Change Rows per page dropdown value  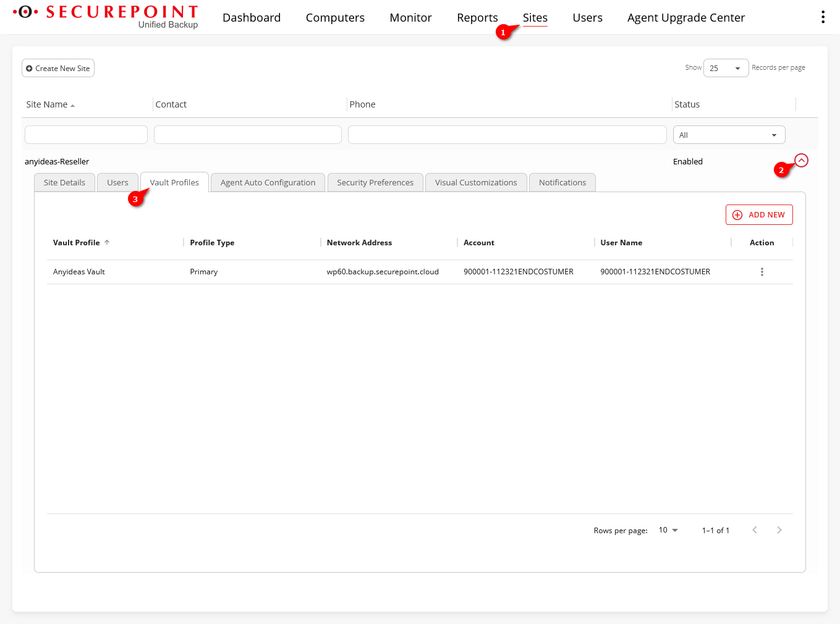point(668,530)
